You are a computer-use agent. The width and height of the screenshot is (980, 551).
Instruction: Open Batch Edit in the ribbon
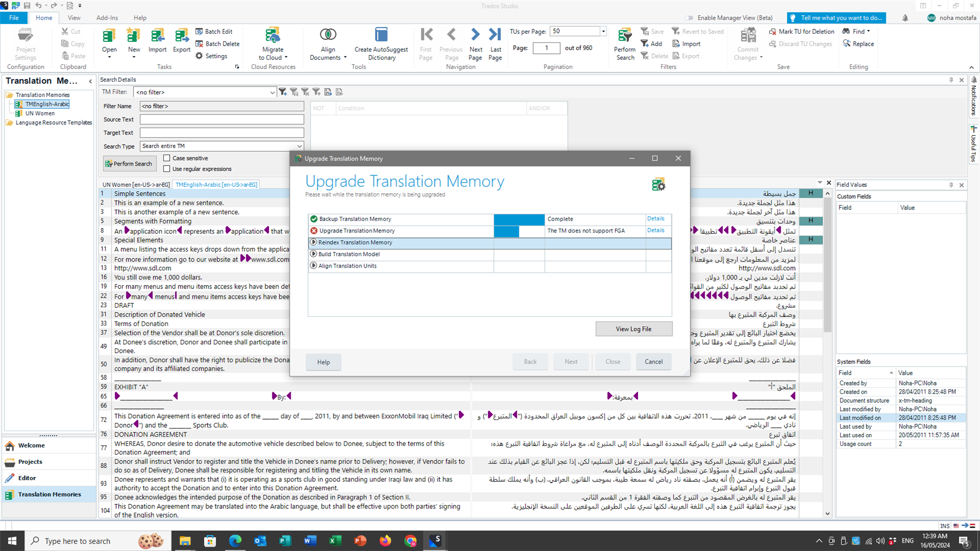[214, 32]
